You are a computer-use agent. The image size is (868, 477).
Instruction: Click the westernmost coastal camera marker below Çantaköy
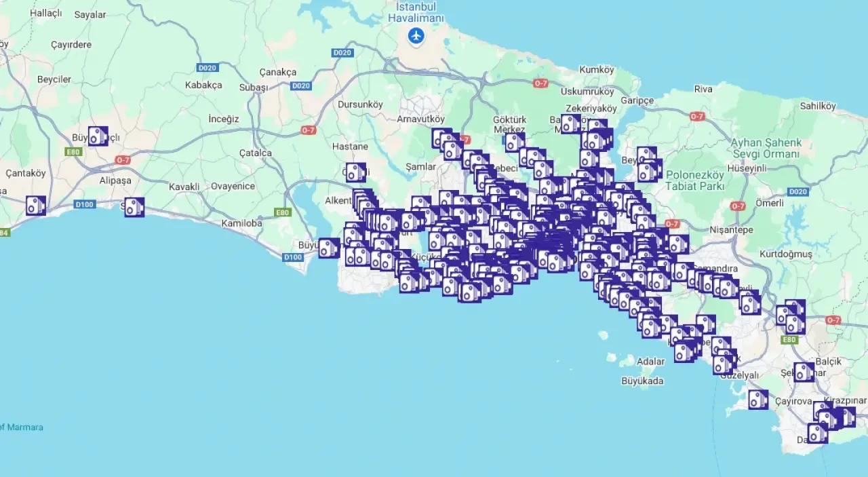pyautogui.click(x=36, y=206)
